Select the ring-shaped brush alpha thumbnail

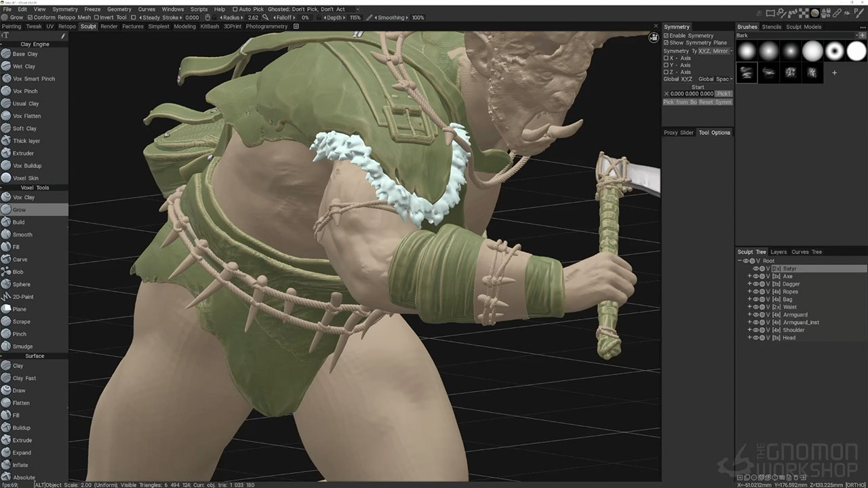coord(835,51)
